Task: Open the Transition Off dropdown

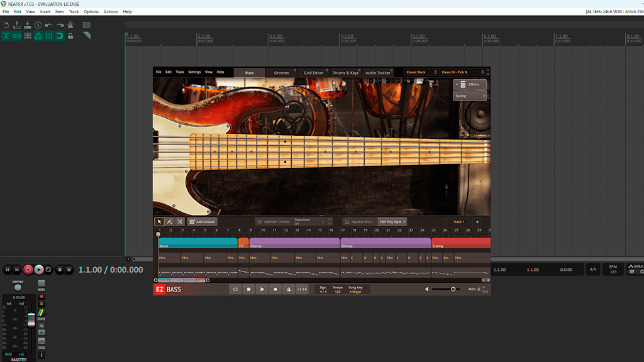Action: click(309, 222)
